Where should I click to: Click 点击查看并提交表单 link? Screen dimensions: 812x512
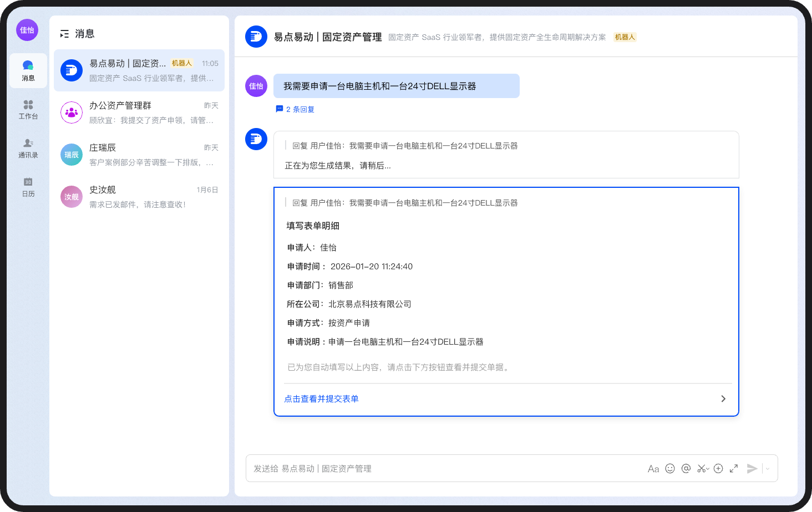(x=321, y=399)
